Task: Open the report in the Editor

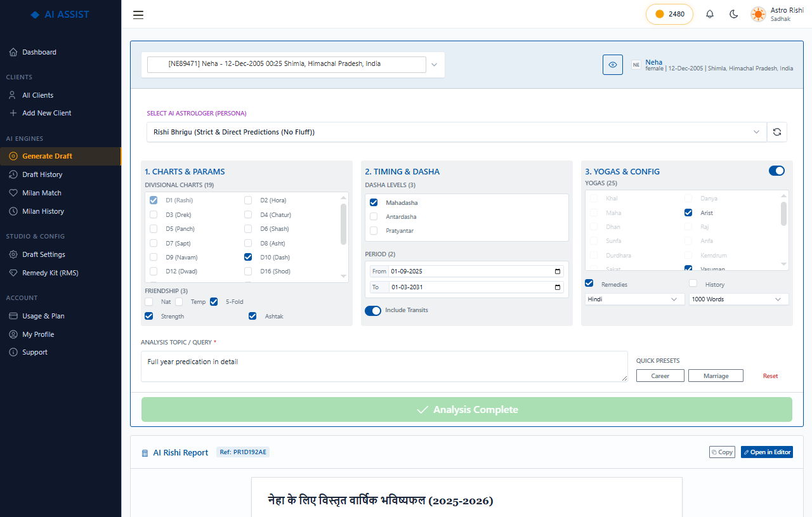Action: (766, 452)
